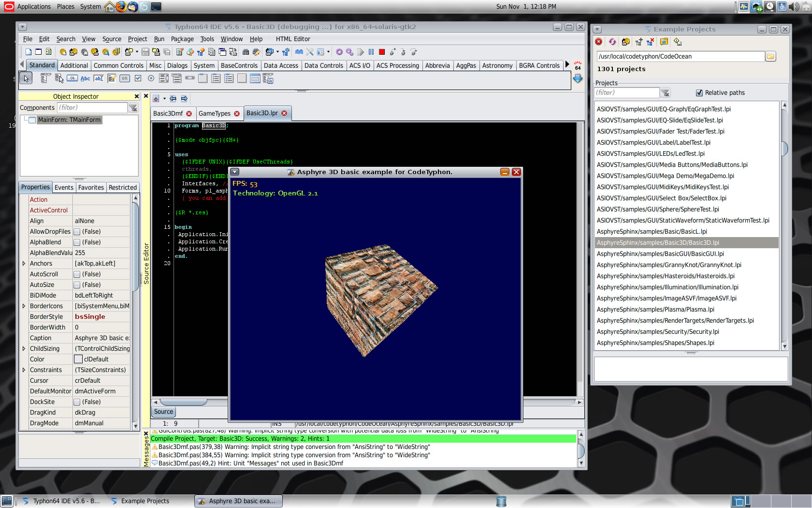812x508 pixels.
Task: Open the Applications menu in top panel
Action: 34,7
